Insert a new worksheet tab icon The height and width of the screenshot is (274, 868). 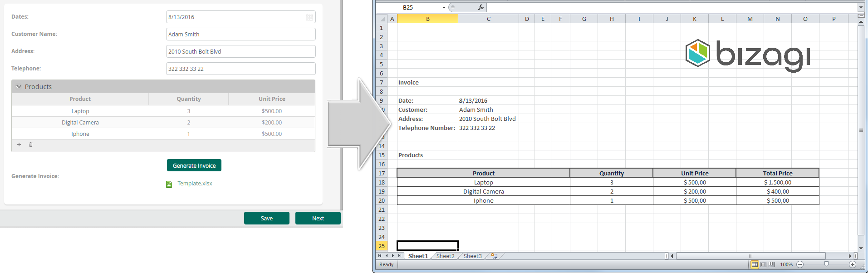click(494, 256)
